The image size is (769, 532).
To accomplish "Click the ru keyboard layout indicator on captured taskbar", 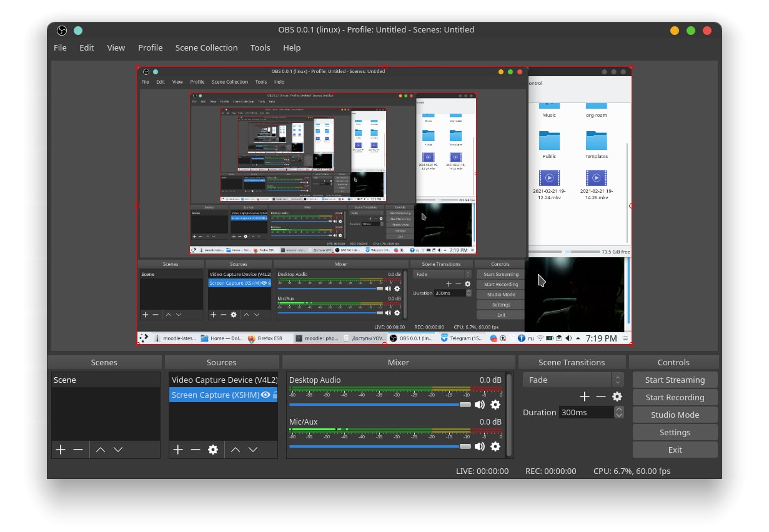I will tap(531, 338).
